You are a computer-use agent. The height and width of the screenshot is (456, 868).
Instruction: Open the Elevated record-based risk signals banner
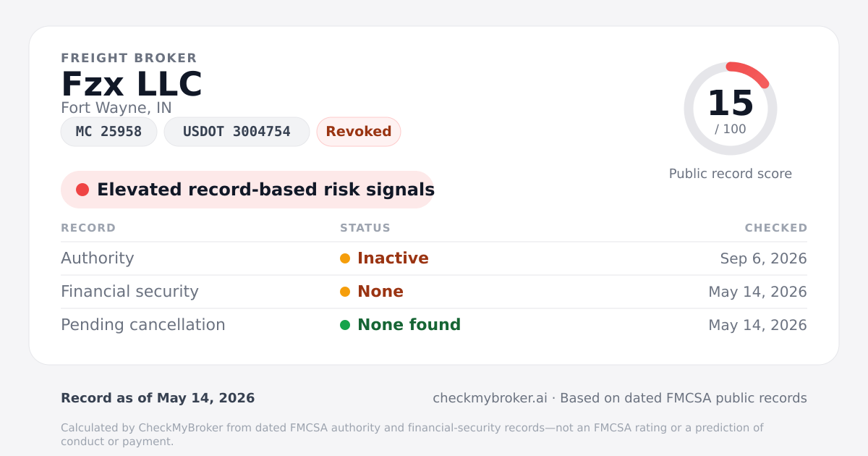click(x=247, y=190)
